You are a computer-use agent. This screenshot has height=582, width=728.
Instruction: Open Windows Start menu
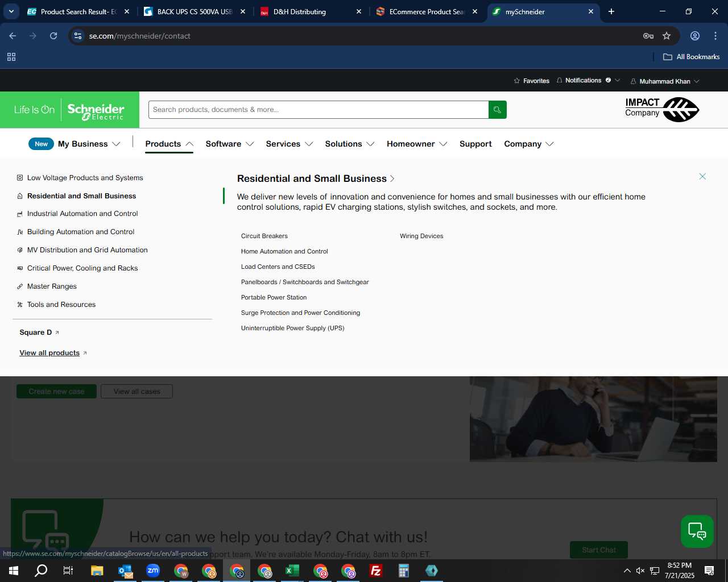tap(14, 571)
